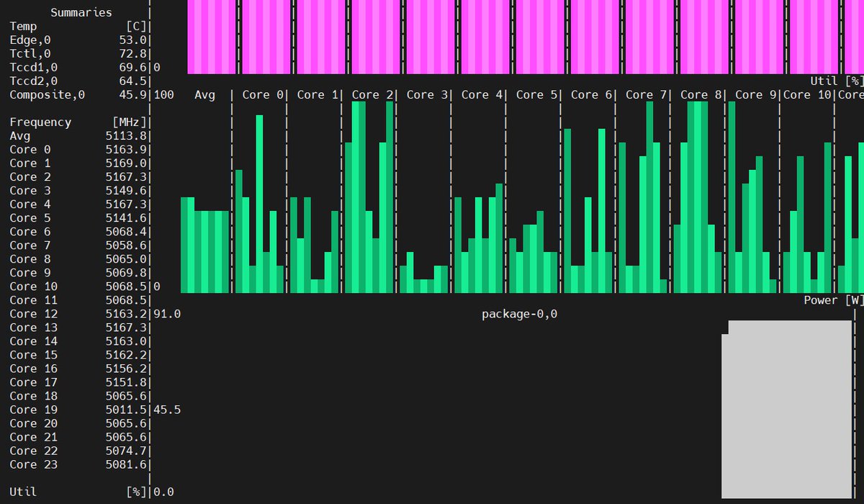Click Core 16 frequency value "5156.2"

click(x=126, y=368)
